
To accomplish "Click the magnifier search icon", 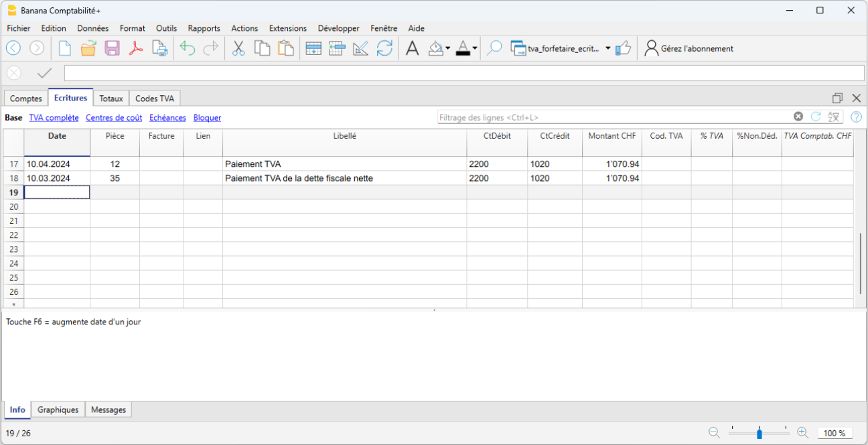I will [x=494, y=48].
